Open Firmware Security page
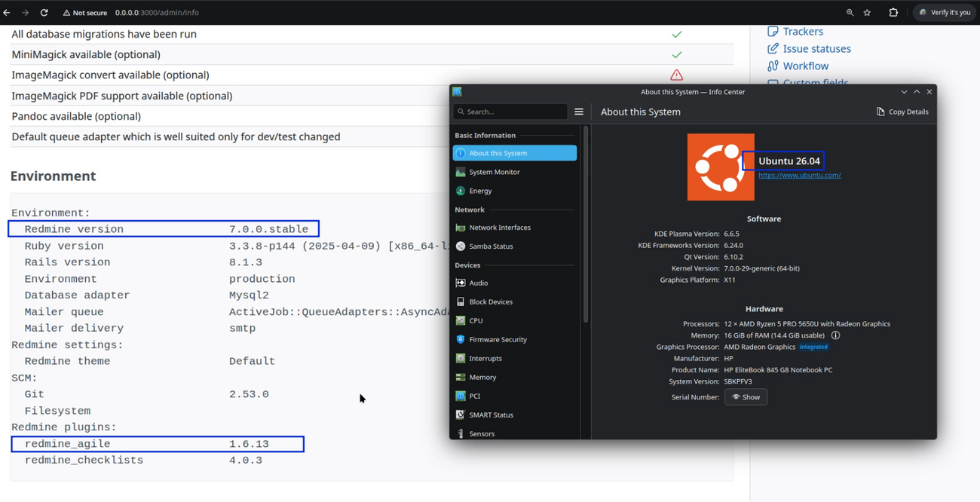Screen dimensions: 980x502 coord(515,339)
